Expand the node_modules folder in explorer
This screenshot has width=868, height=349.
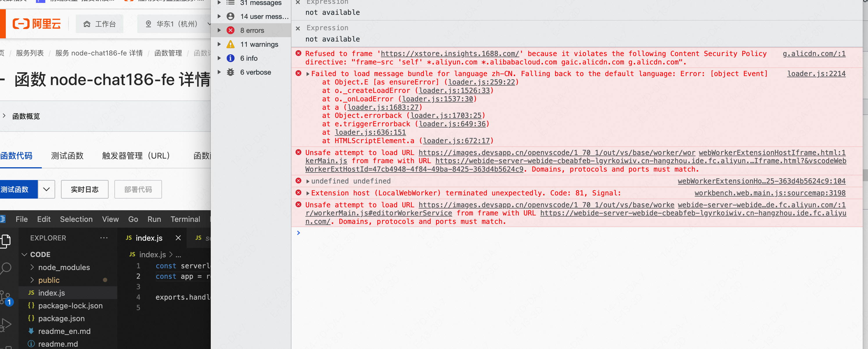(x=31, y=267)
